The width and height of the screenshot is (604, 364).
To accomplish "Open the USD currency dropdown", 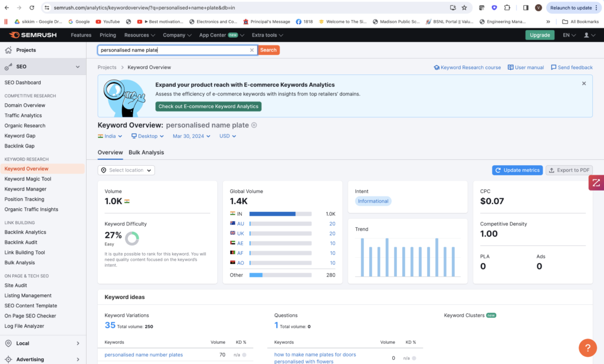I will point(228,136).
